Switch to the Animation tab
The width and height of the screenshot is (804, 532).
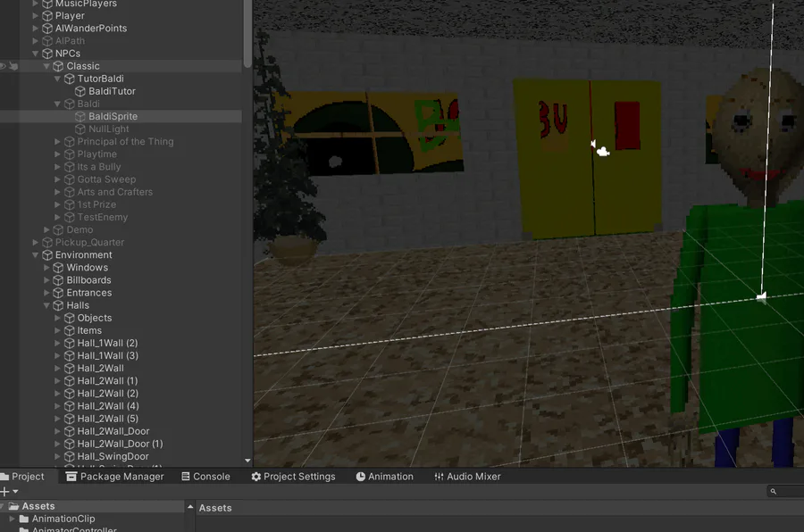click(x=384, y=477)
